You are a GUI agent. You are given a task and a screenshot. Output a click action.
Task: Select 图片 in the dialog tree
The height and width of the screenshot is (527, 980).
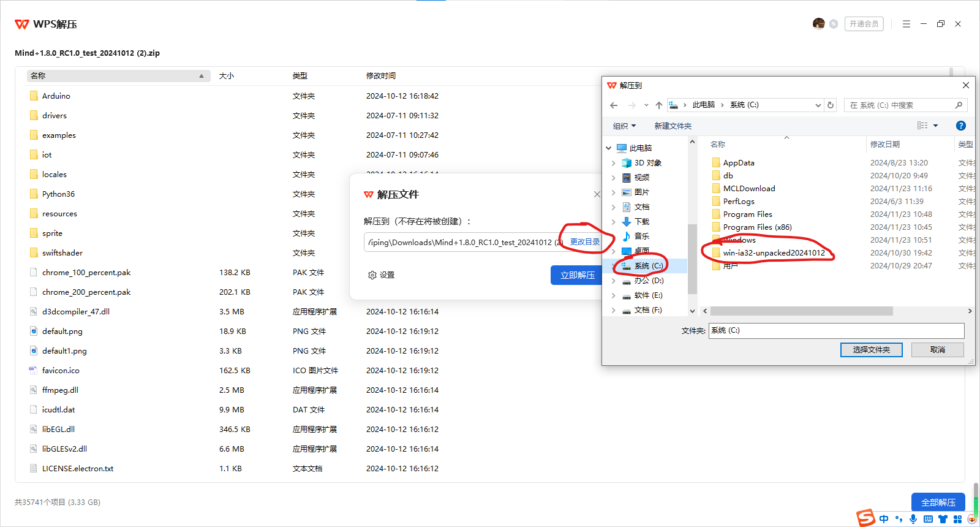click(x=641, y=192)
